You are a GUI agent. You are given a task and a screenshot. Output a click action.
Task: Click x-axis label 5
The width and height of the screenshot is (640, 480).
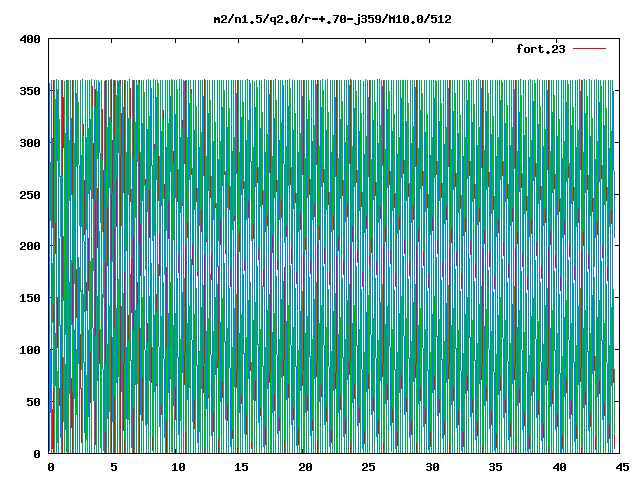coord(114,467)
